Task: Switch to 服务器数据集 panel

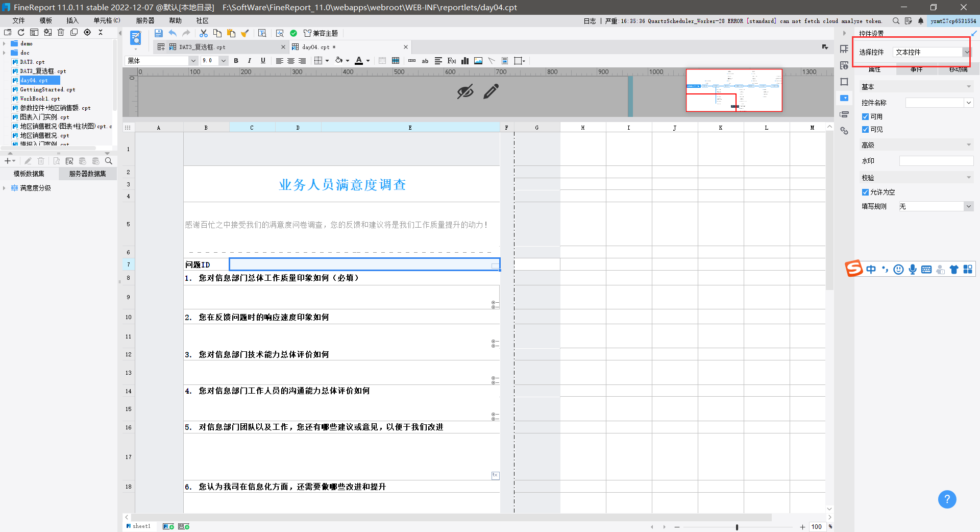Action: (x=87, y=174)
